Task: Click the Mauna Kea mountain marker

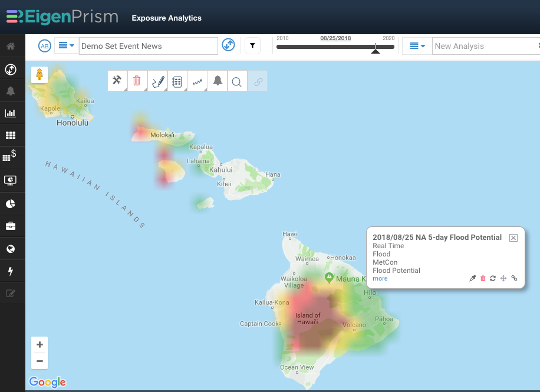Action: click(329, 277)
